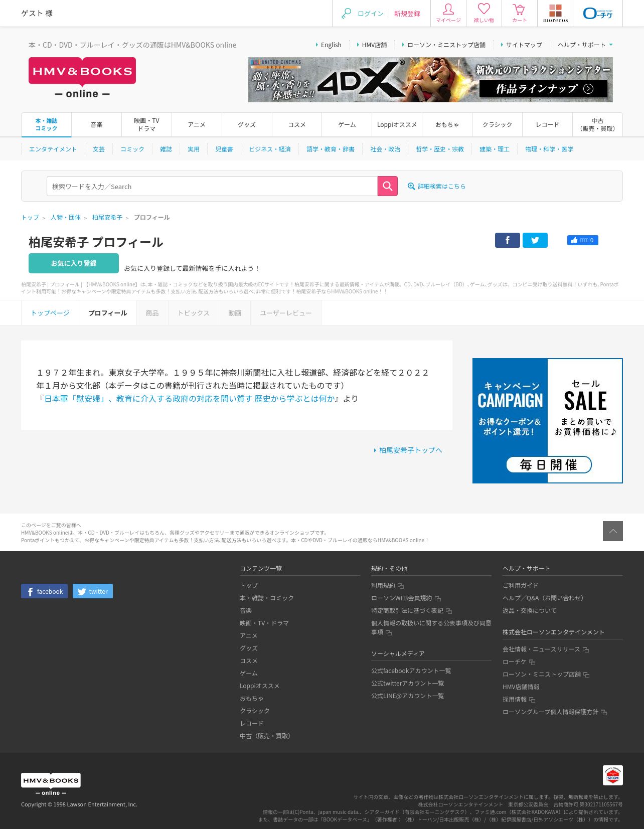This screenshot has height=829, width=644.
Task: Click the magnifier search submit button
Action: [x=387, y=186]
